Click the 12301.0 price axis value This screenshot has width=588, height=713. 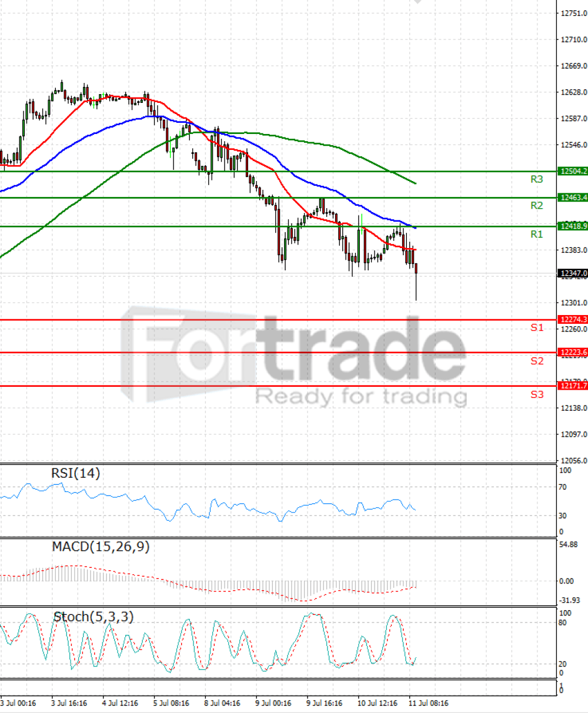(x=574, y=303)
